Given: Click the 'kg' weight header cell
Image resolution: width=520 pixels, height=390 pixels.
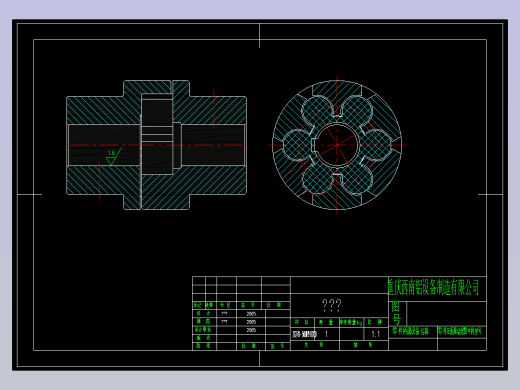Looking at the screenshot, I should (351, 322).
